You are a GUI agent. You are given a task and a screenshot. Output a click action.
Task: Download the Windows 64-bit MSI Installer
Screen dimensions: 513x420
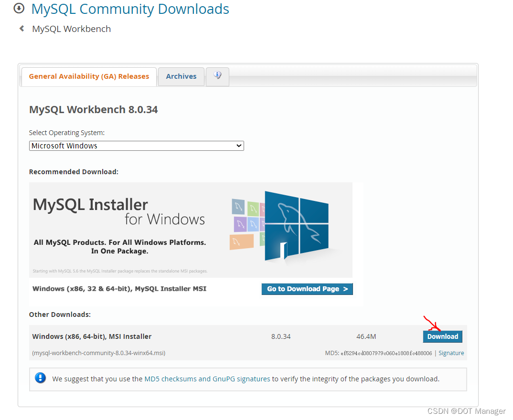(x=443, y=336)
